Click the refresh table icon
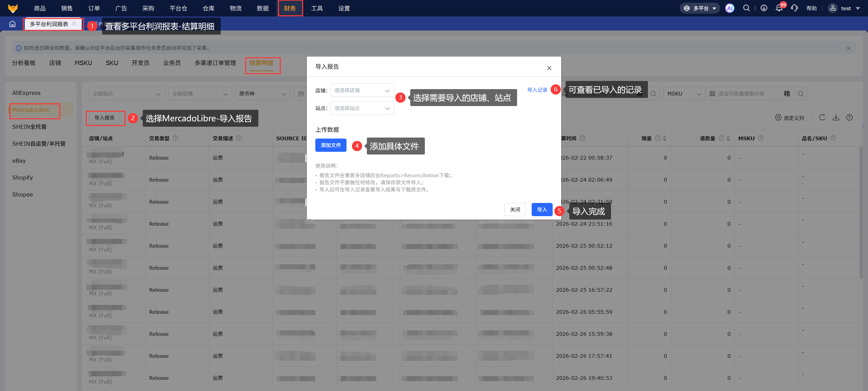 [822, 118]
